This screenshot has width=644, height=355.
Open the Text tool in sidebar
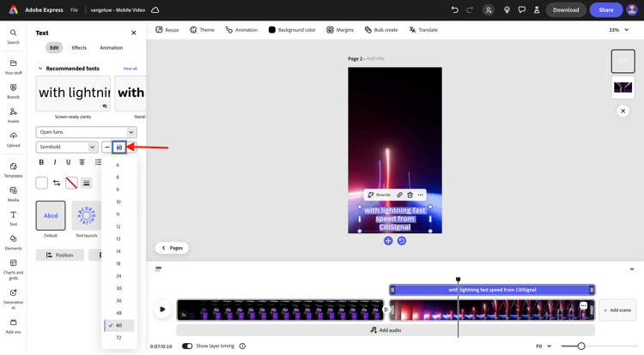point(13,218)
